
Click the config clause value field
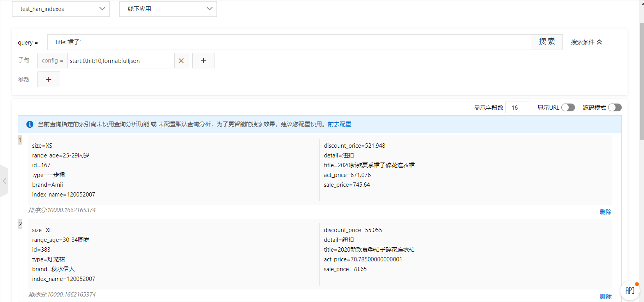tap(121, 61)
